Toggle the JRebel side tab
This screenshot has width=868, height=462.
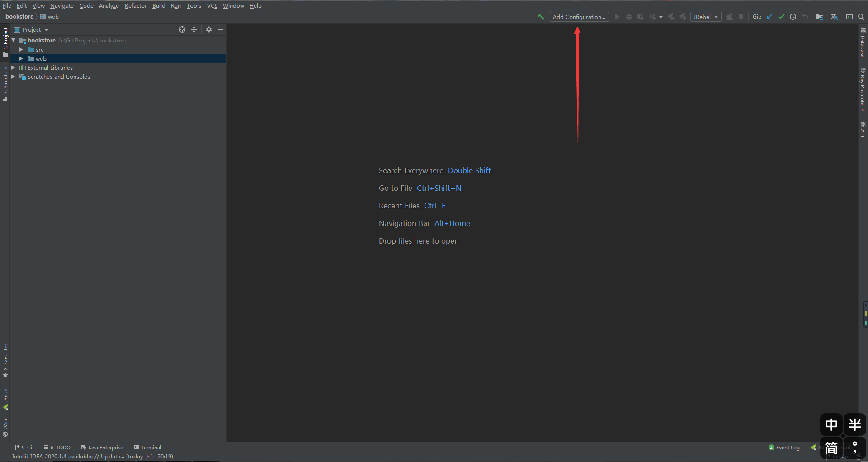pos(5,398)
